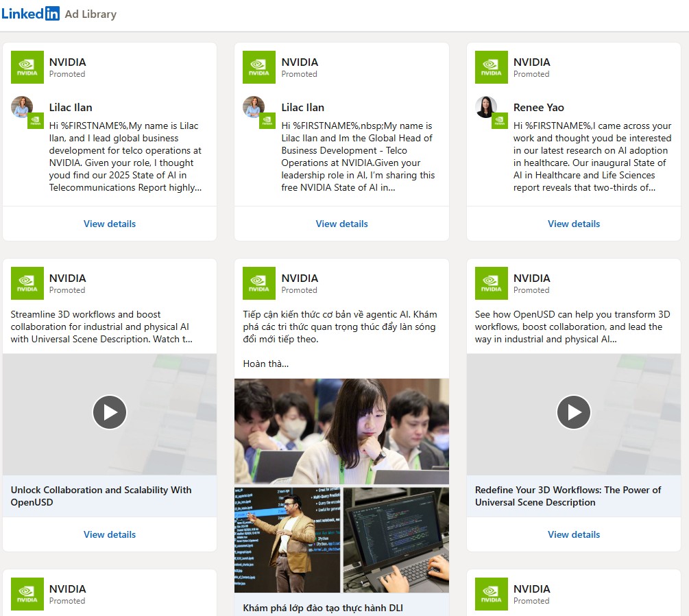Viewport: 689px width, 616px height.
Task: View details of "Unlock Collaboration and Scalability" ad
Action: pos(110,534)
